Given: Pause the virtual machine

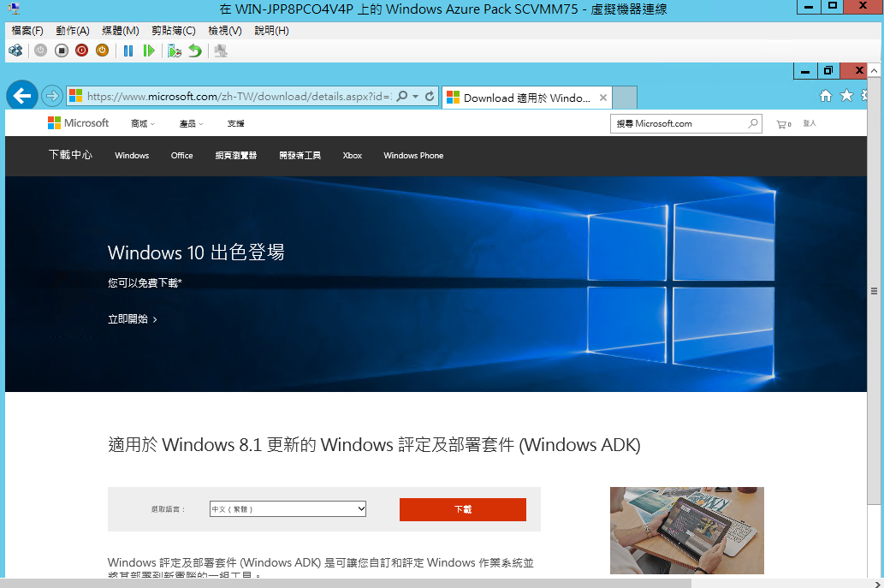Looking at the screenshot, I should 128,50.
